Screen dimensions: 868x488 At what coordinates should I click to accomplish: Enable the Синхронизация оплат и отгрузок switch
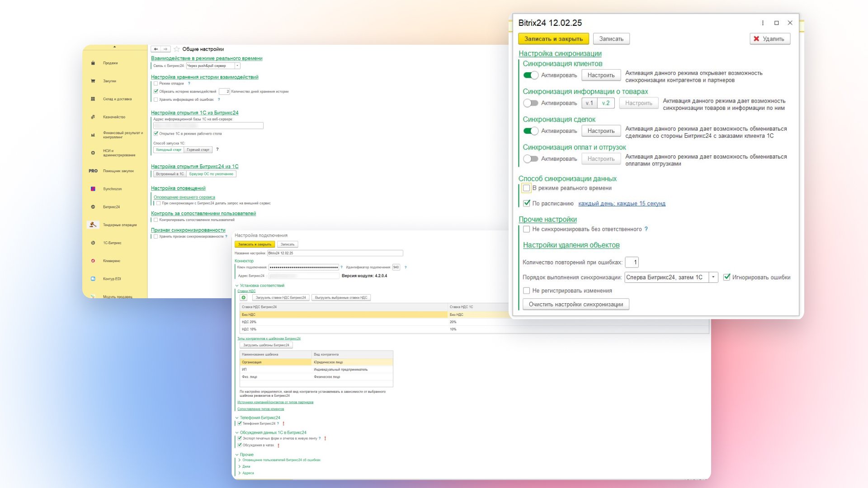(531, 159)
